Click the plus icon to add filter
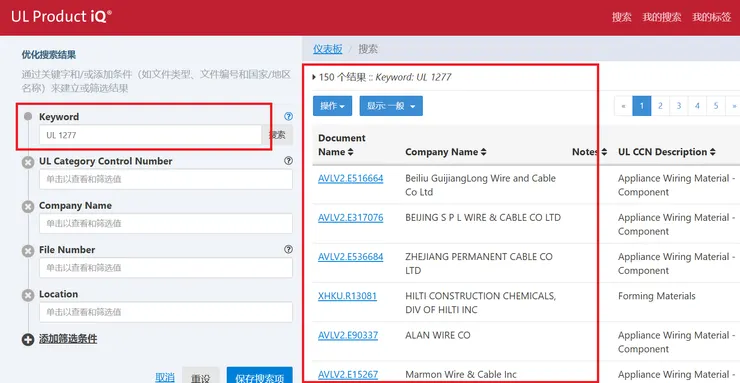The height and width of the screenshot is (383, 740). pyautogui.click(x=28, y=339)
